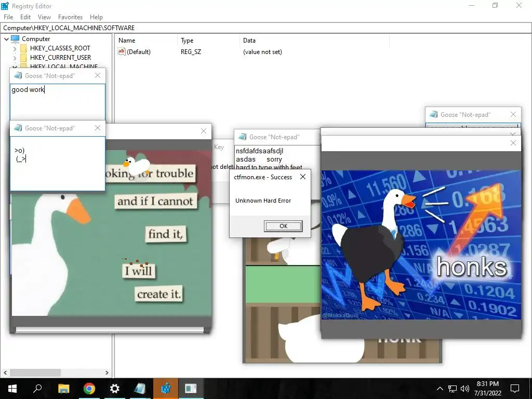Click the "find it," text in goose meme
The height and width of the screenshot is (399, 532).
coord(166,234)
